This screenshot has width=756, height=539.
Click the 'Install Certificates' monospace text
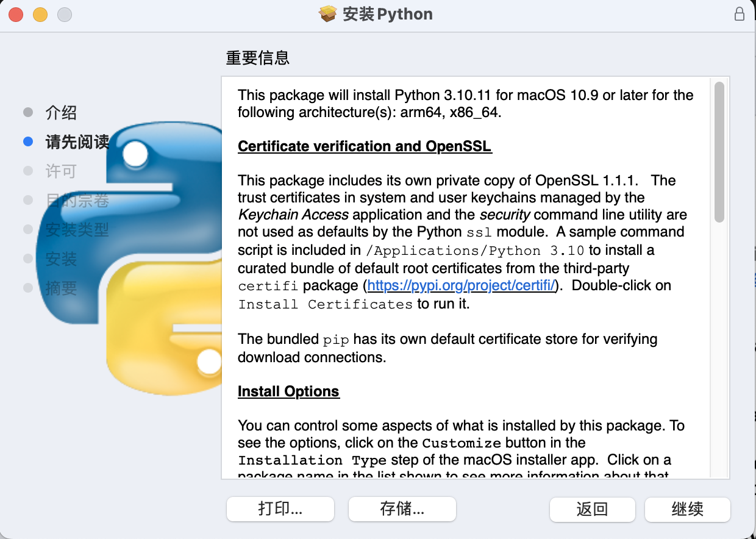click(x=326, y=304)
